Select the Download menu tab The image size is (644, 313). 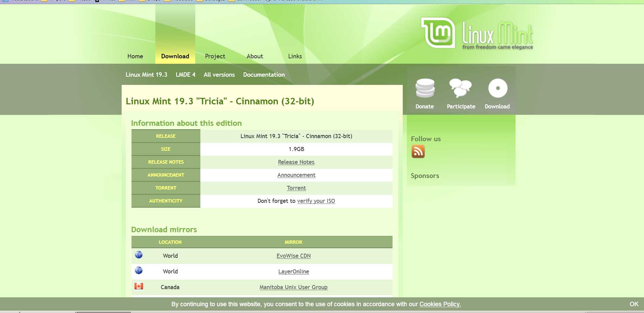tap(175, 56)
